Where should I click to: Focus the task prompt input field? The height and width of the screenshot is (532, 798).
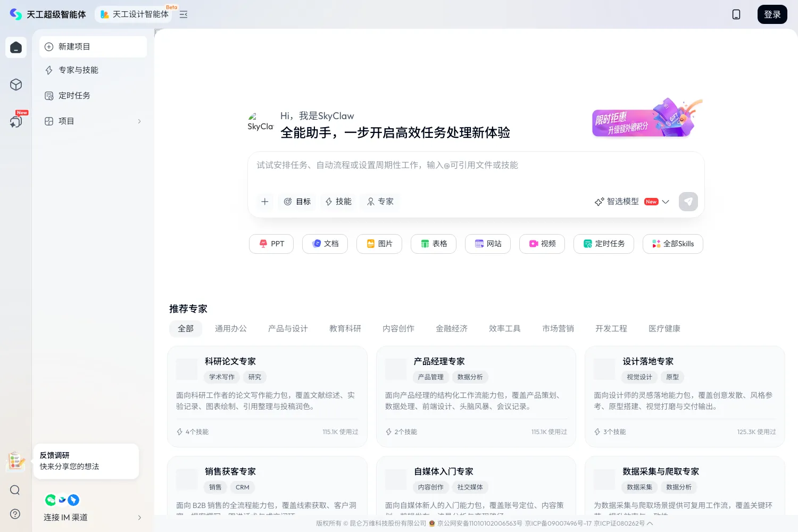pos(476,165)
